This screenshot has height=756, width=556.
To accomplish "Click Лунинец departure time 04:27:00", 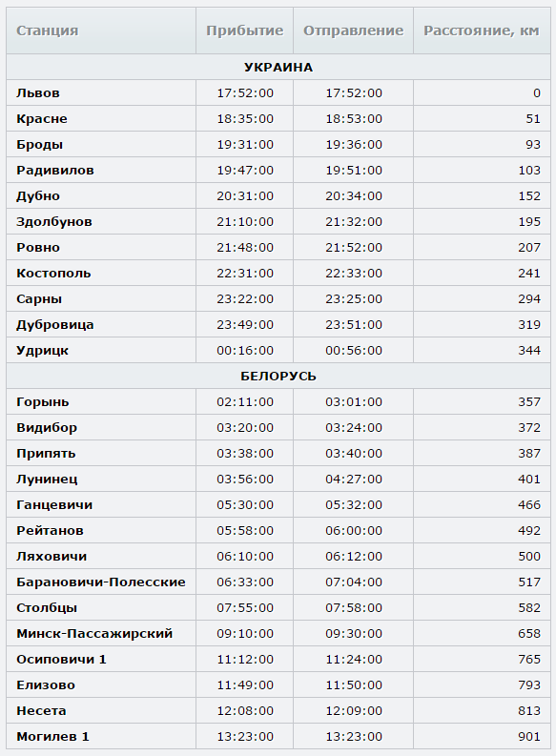I will click(354, 480).
